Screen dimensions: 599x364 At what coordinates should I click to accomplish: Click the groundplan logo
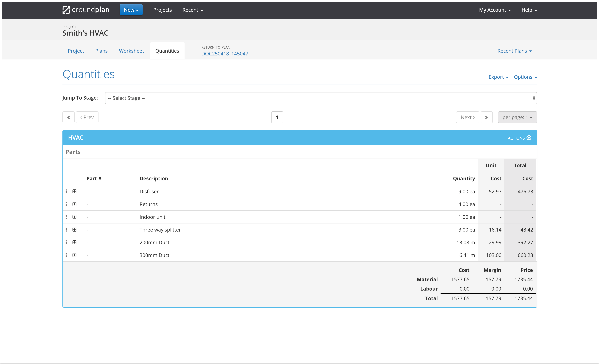click(86, 10)
